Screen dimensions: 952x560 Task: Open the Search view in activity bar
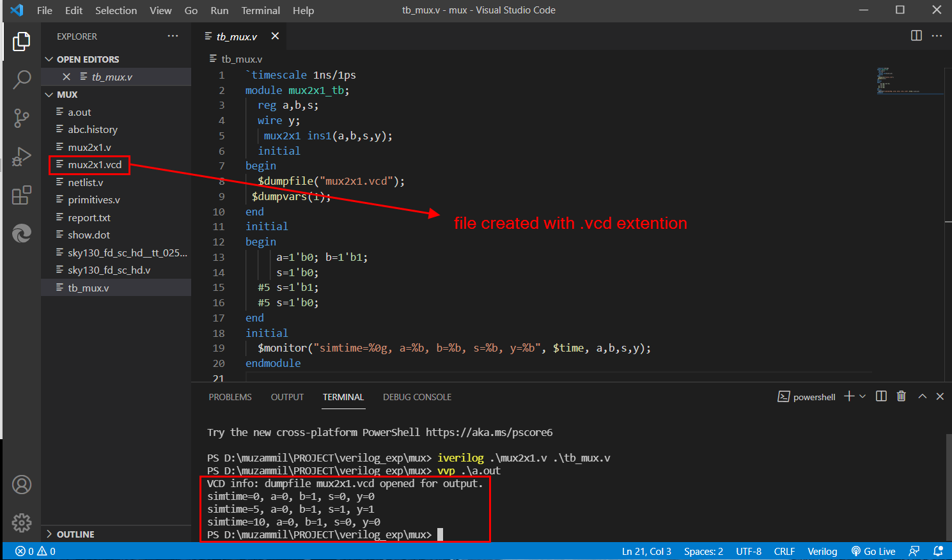(x=22, y=80)
